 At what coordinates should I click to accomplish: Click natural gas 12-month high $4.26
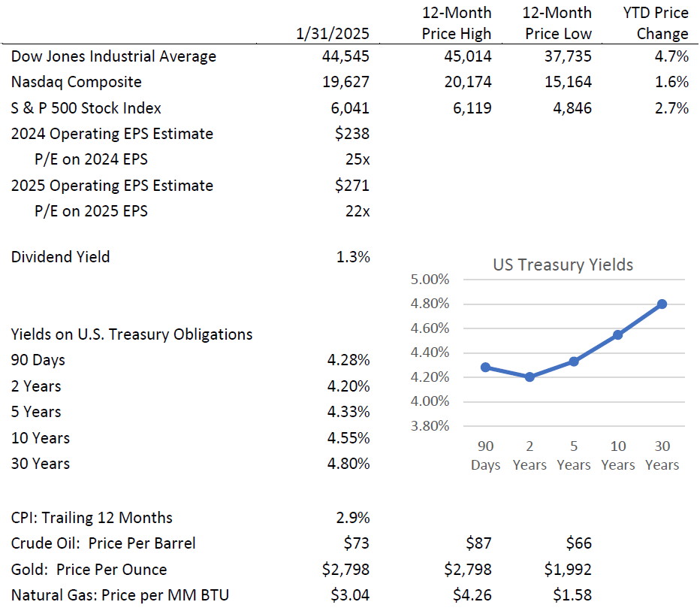pyautogui.click(x=472, y=595)
